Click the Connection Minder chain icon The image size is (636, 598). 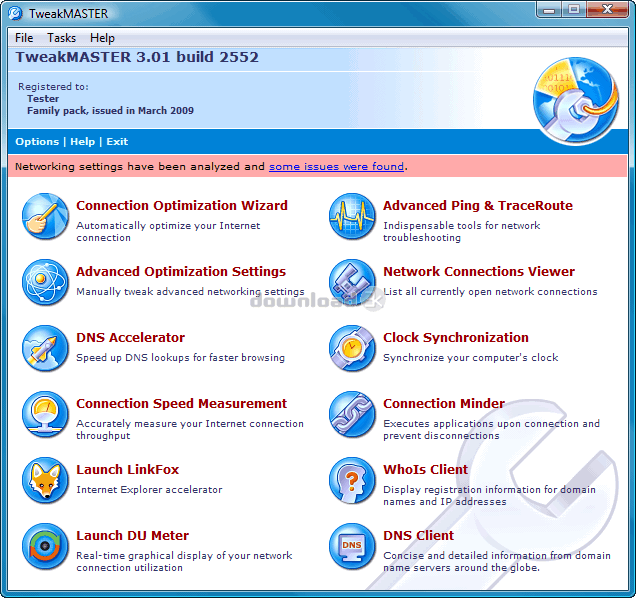tap(352, 414)
